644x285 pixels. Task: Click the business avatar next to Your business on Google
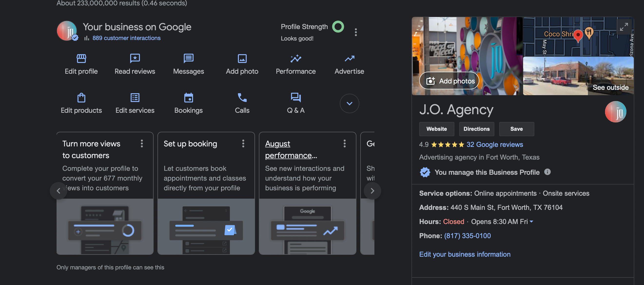pos(67,31)
